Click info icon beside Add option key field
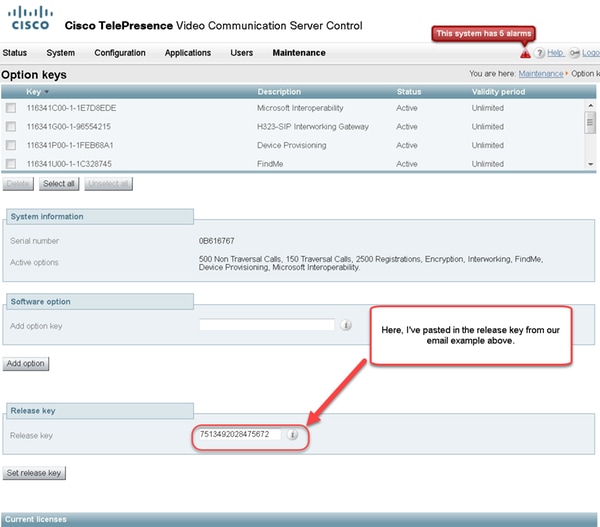 click(x=346, y=325)
